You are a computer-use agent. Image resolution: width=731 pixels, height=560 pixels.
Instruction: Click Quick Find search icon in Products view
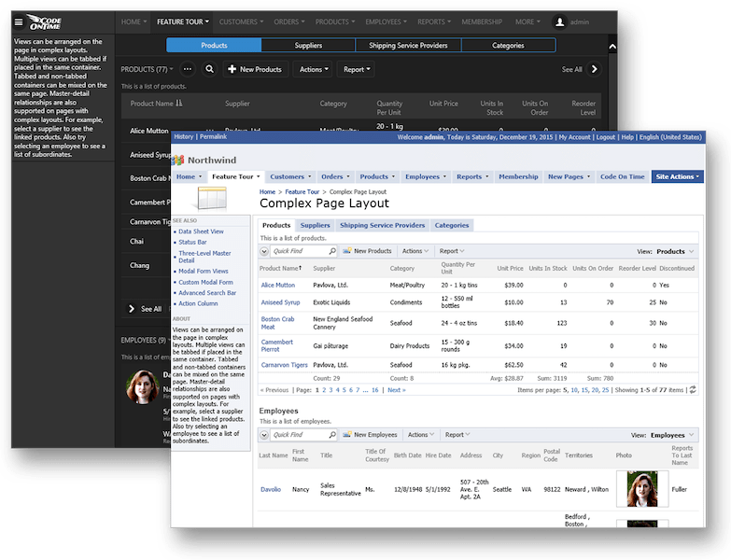coord(332,251)
